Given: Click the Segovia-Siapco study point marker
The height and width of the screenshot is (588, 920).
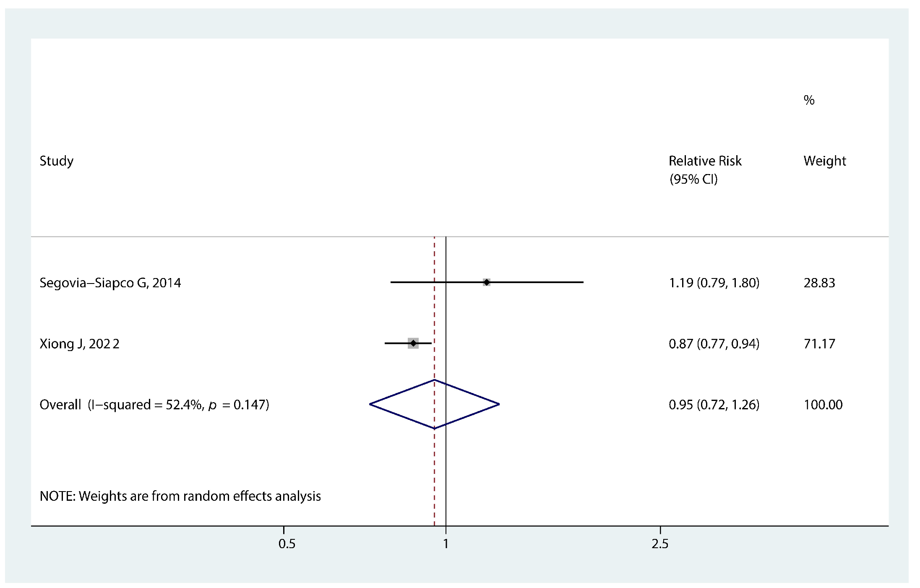Looking at the screenshot, I should click(x=486, y=282).
